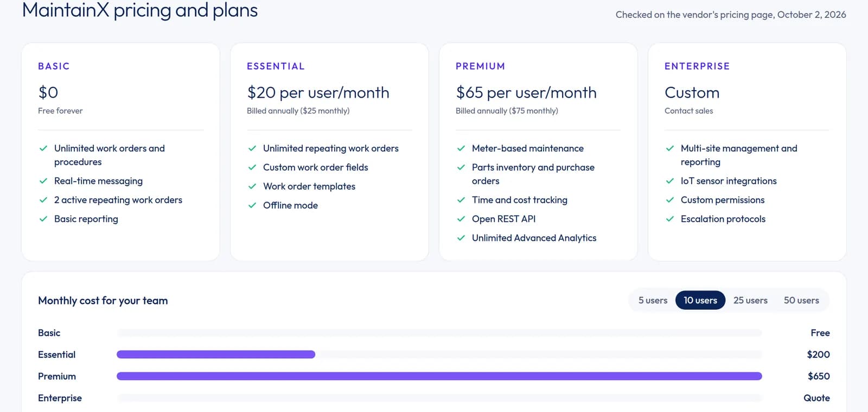Click the Billed annually ($75 monthly) note

(x=507, y=111)
